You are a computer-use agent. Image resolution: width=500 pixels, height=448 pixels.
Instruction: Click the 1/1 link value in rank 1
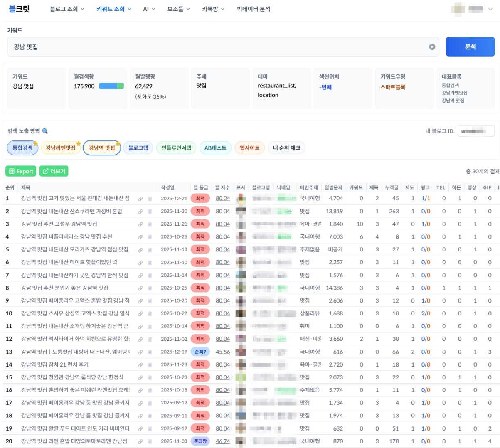[426, 199]
